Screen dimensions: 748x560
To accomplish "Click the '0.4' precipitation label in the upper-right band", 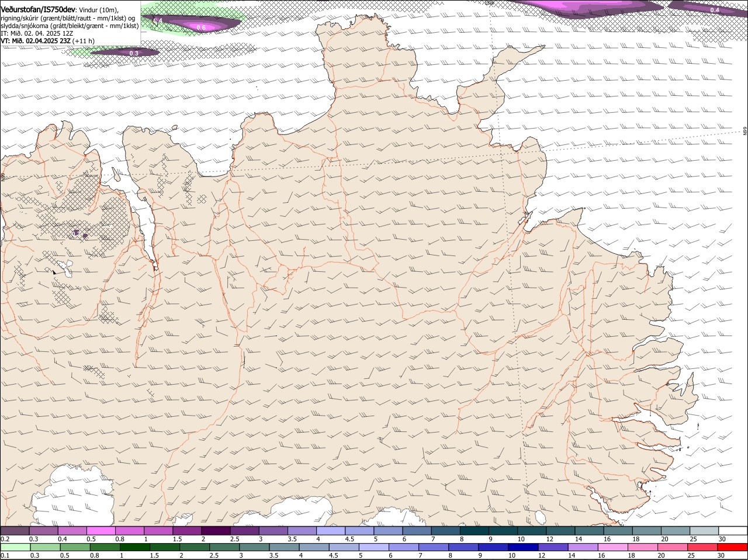I will coord(715,10).
